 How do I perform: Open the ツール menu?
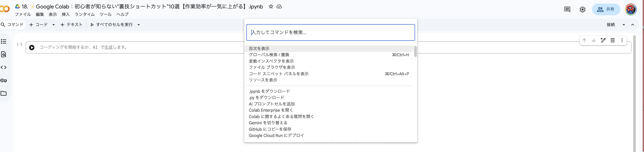coord(105,14)
